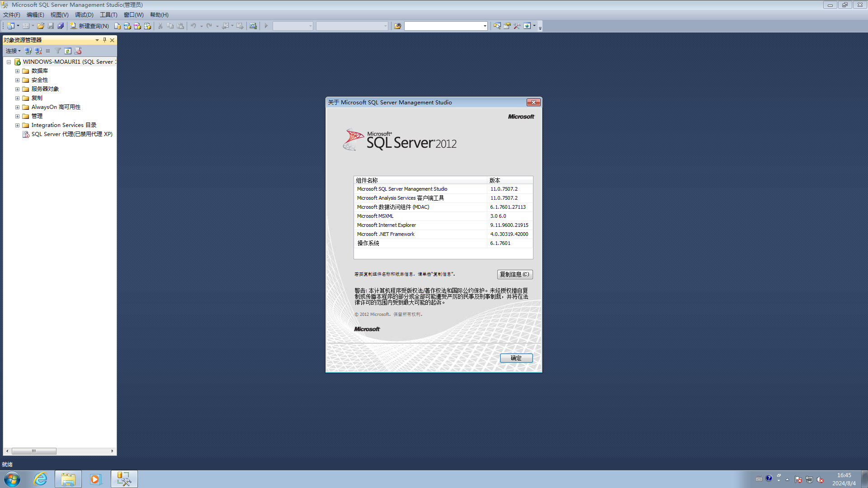Click the Object Explorer horizontal scrollbar thumb
The image size is (868, 488).
34,451
